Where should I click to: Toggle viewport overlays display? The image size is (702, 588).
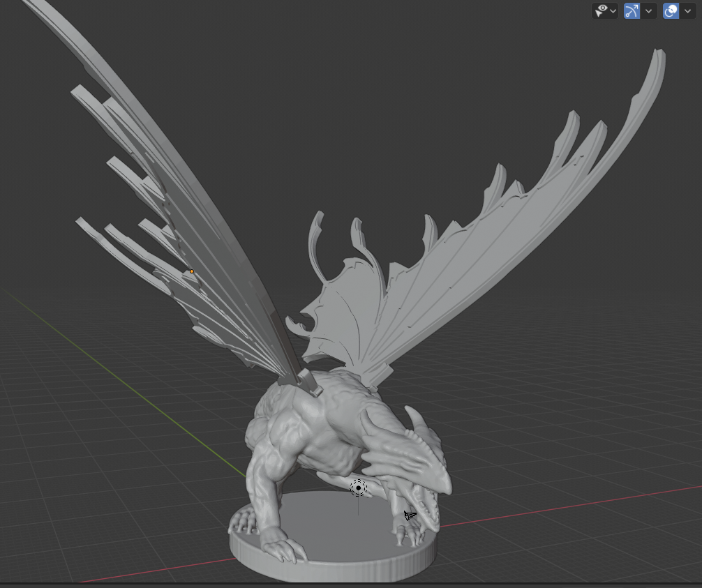[x=671, y=10]
